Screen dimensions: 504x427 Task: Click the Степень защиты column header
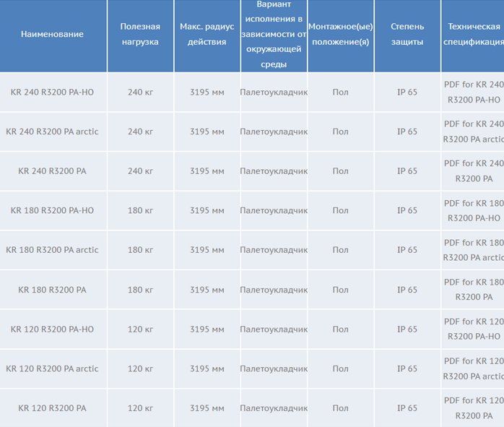click(407, 34)
